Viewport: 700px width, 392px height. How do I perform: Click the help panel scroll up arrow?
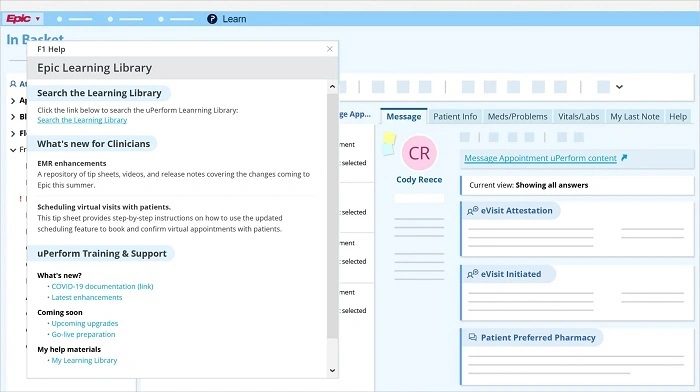(332, 87)
